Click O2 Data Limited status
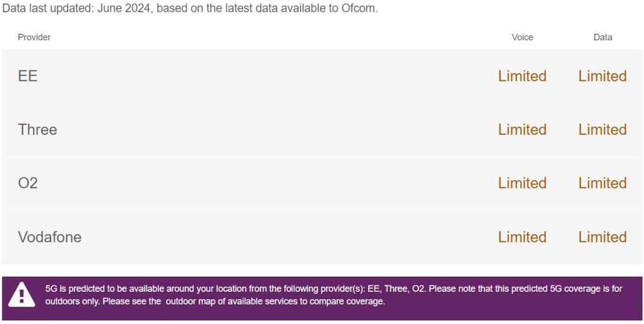The width and height of the screenshot is (644, 324). (x=602, y=183)
